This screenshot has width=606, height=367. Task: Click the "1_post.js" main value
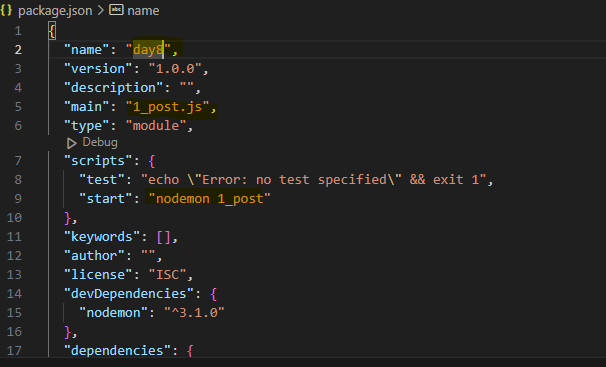point(168,107)
